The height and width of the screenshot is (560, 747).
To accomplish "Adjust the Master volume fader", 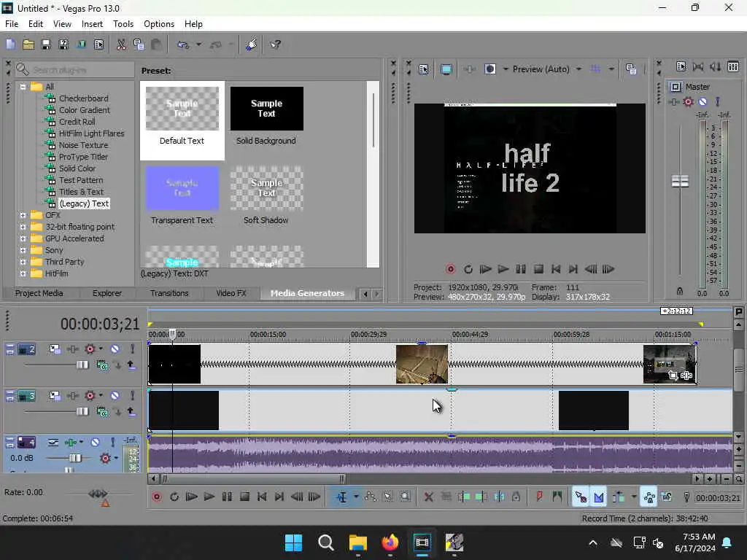I will pyautogui.click(x=680, y=181).
